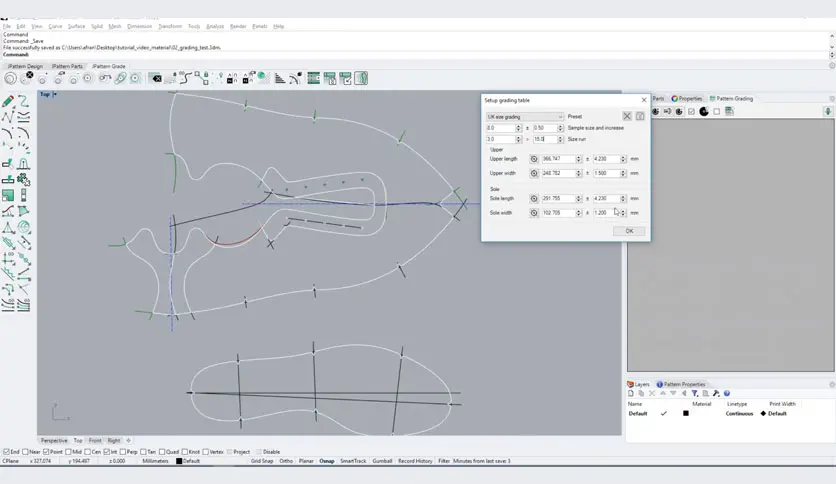Click the Default layer black color swatch
Screen dimensions: 836x484
tap(686, 413)
